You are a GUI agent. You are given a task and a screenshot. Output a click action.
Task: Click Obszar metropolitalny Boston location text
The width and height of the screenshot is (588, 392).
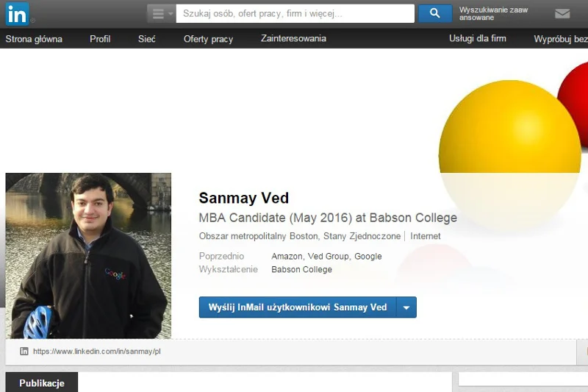click(x=300, y=236)
